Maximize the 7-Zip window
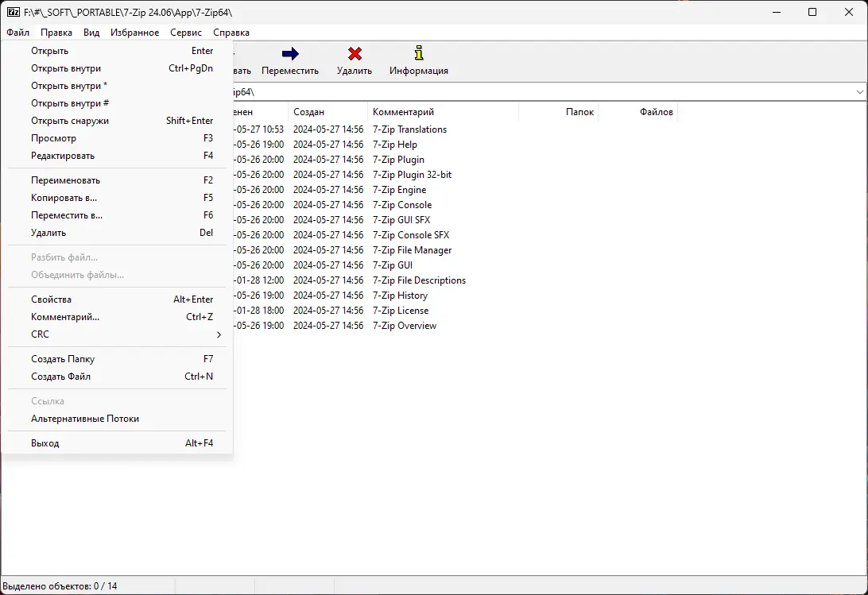 point(812,12)
